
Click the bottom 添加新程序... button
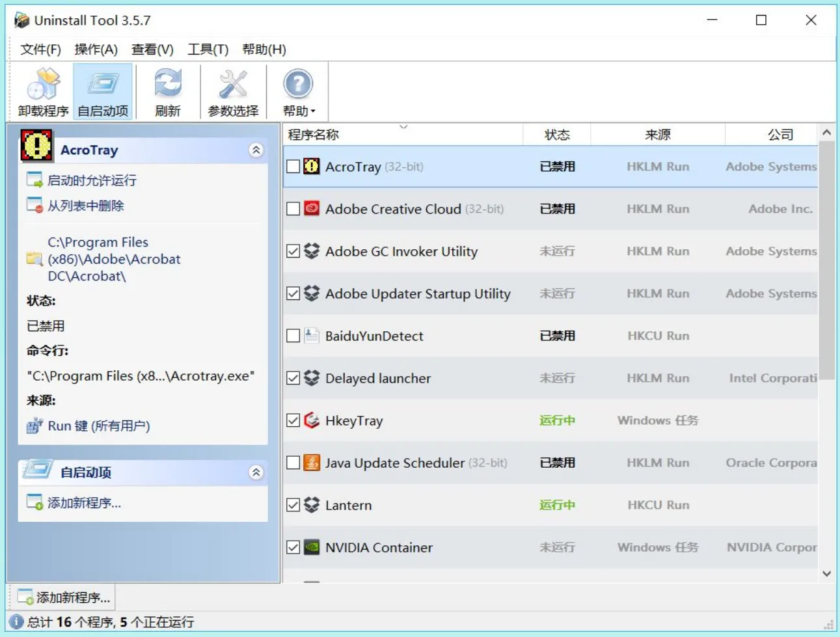(63, 597)
